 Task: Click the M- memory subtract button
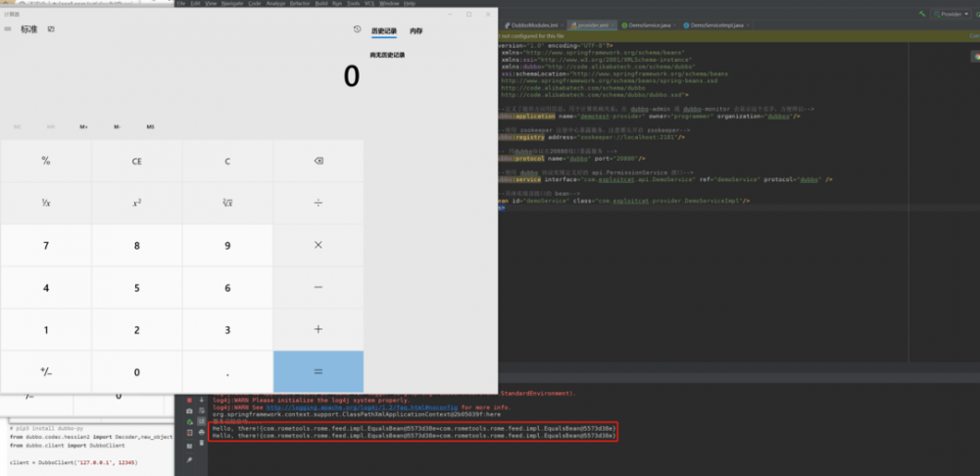pyautogui.click(x=117, y=126)
